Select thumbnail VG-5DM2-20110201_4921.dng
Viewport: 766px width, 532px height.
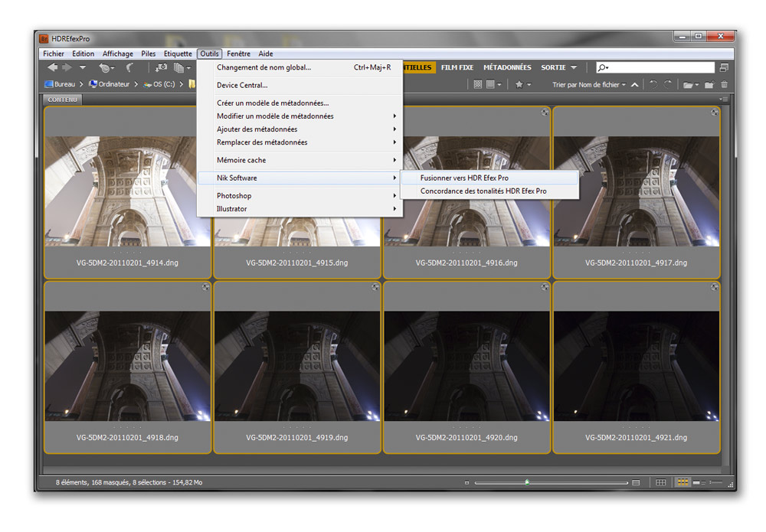pyautogui.click(x=637, y=367)
